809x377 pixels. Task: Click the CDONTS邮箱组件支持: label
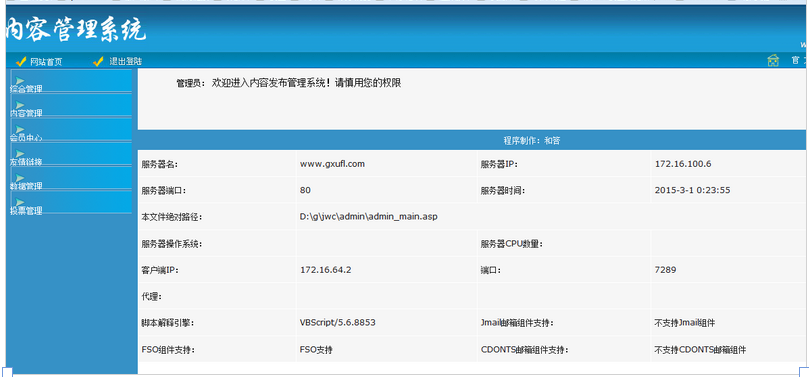(x=524, y=350)
